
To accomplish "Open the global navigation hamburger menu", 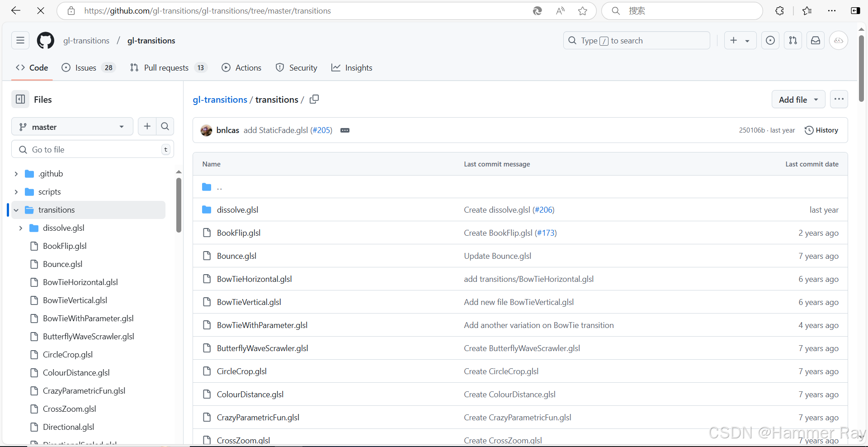I will click(x=20, y=40).
